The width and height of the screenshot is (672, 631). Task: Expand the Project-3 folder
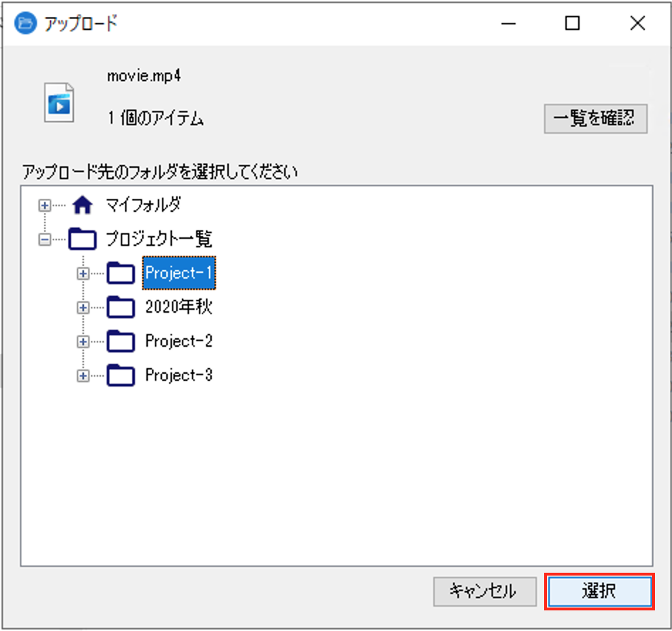(82, 375)
